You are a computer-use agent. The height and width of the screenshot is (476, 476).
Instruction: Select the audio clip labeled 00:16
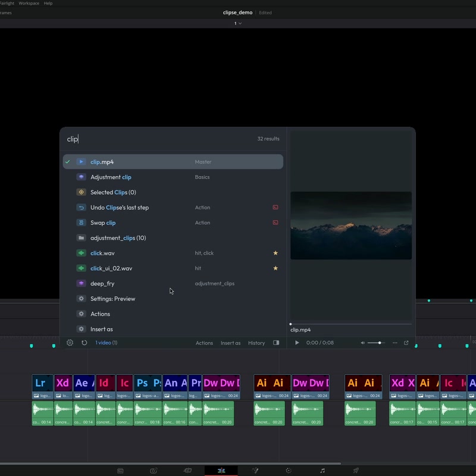click(175, 413)
